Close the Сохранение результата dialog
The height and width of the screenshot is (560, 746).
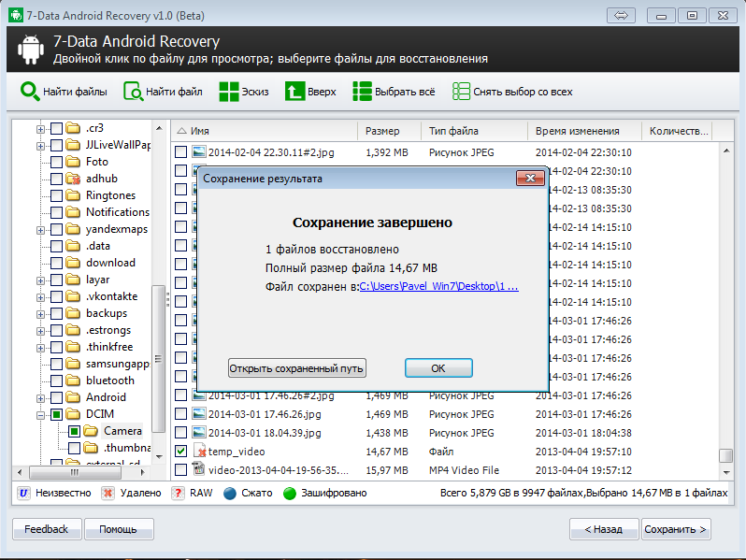click(530, 179)
